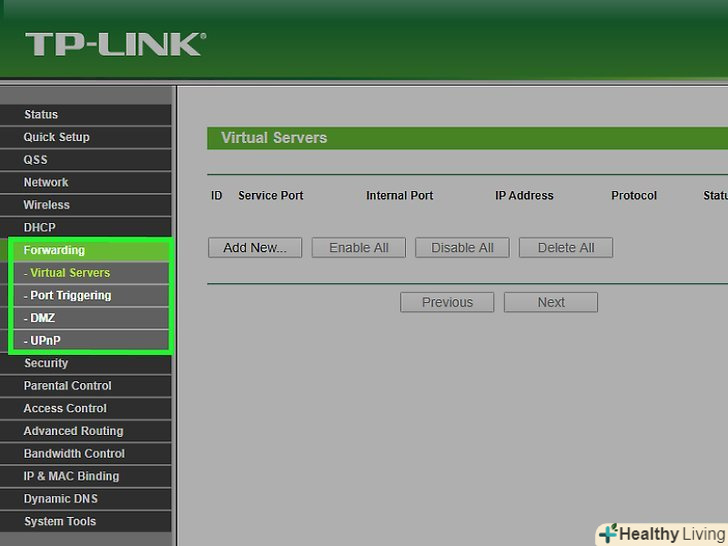This screenshot has height=546, width=728.
Task: Open Parental Control settings
Action: coord(85,386)
